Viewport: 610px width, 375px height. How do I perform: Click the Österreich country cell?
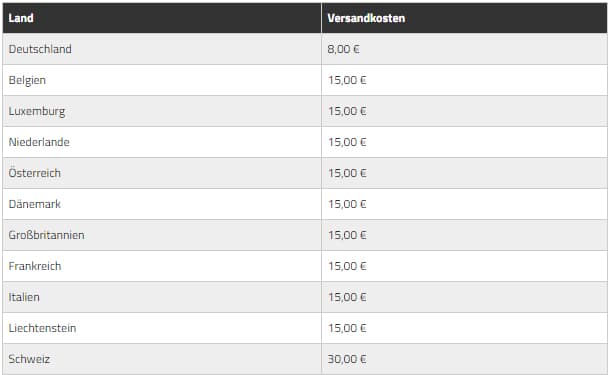(162, 173)
